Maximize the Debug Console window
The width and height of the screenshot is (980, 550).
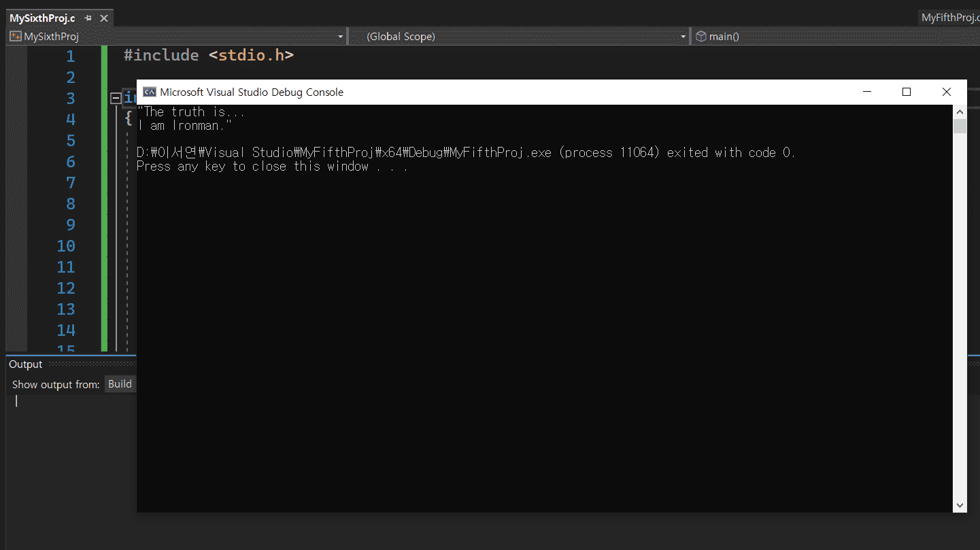click(906, 92)
